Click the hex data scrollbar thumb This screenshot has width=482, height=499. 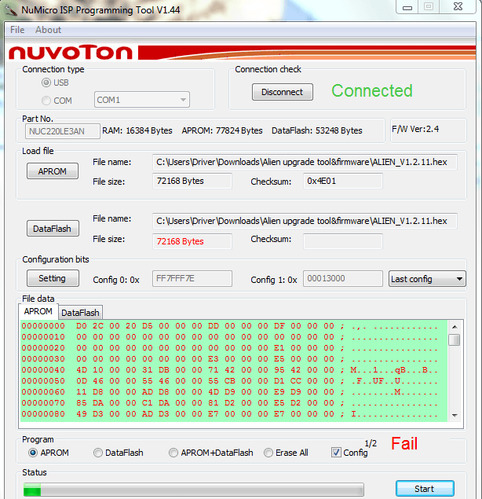454,340
